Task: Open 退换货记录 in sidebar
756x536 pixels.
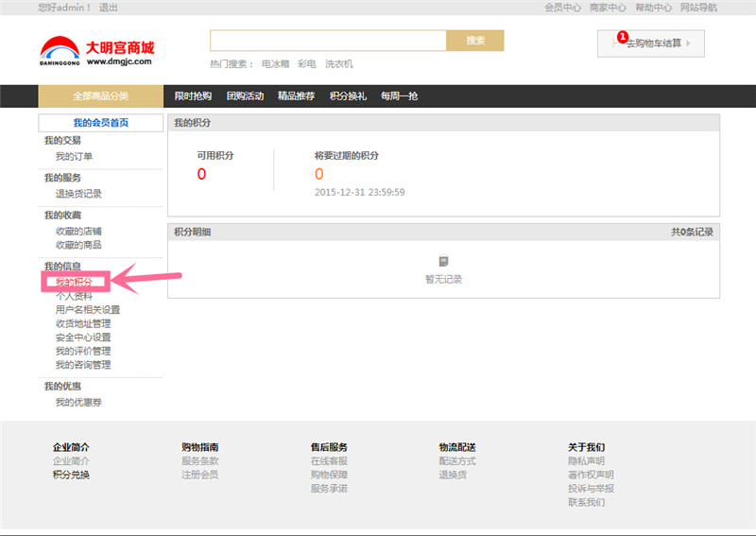Action: tap(78, 194)
